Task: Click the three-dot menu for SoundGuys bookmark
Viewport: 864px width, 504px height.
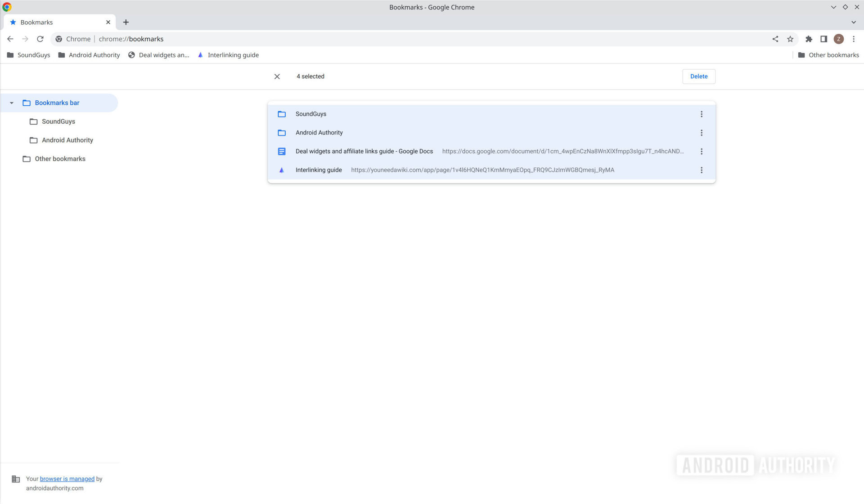Action: click(x=702, y=114)
